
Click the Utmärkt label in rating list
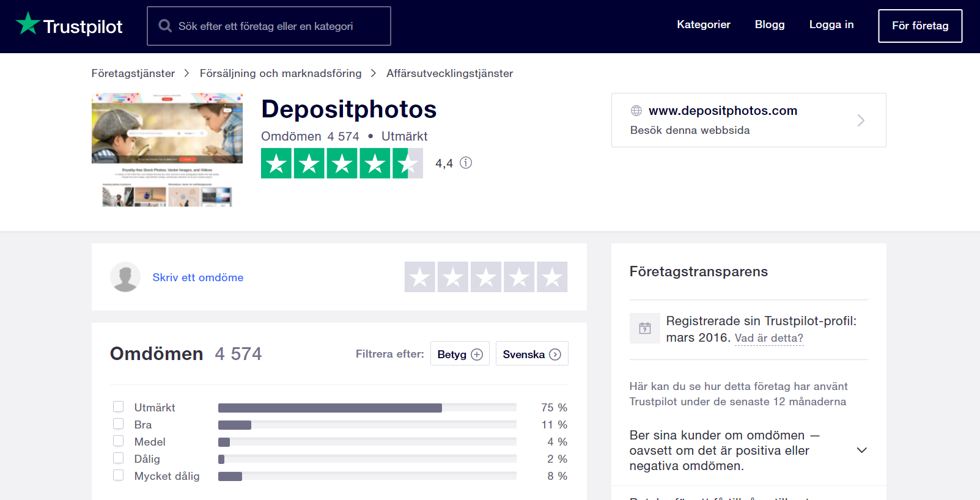click(x=155, y=408)
